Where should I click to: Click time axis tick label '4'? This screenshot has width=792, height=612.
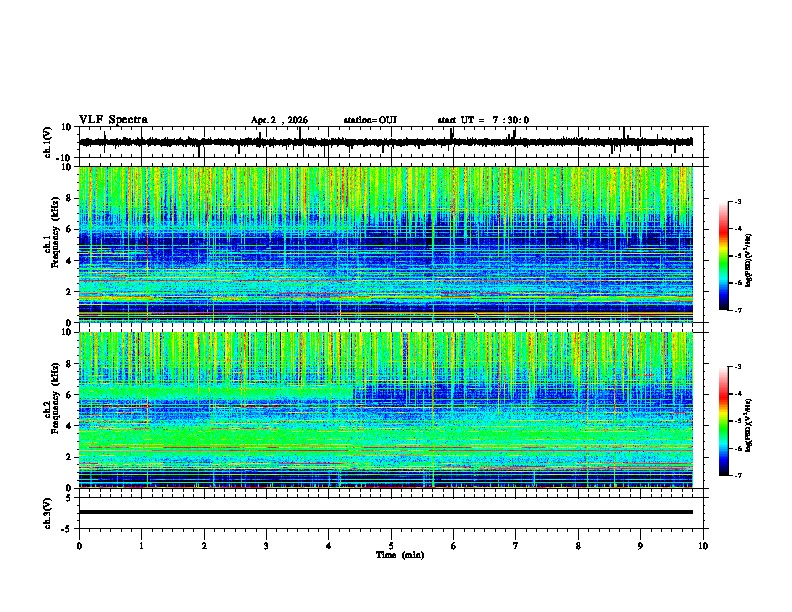coord(329,546)
